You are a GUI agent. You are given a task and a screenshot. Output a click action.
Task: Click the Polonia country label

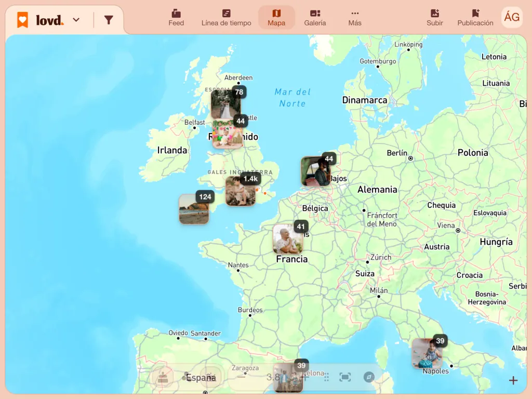pyautogui.click(x=473, y=153)
